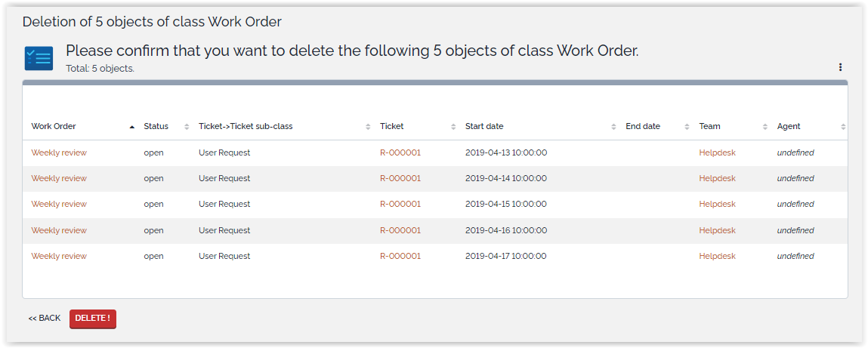Open the three-dot options menu
Viewport: 868px width, 348px height.
[840, 67]
